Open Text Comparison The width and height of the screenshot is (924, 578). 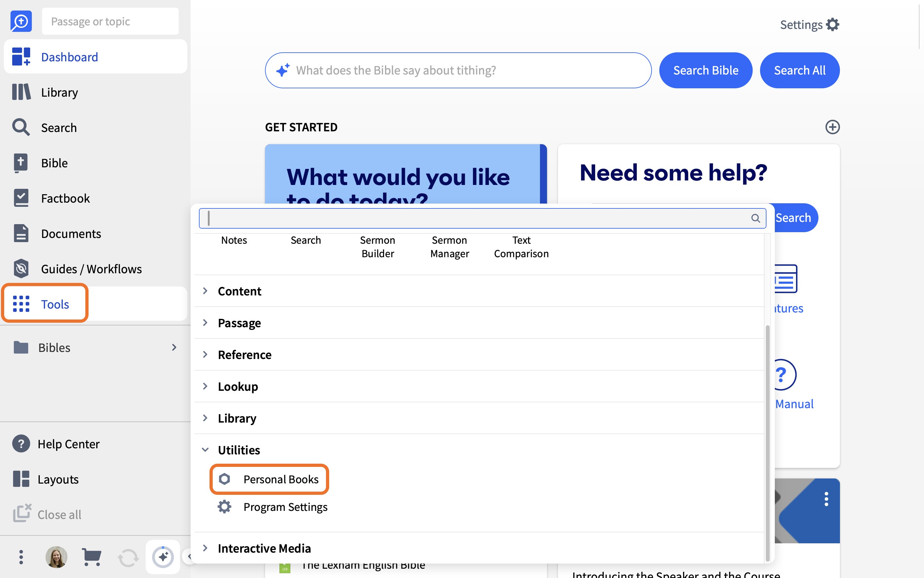tap(521, 247)
